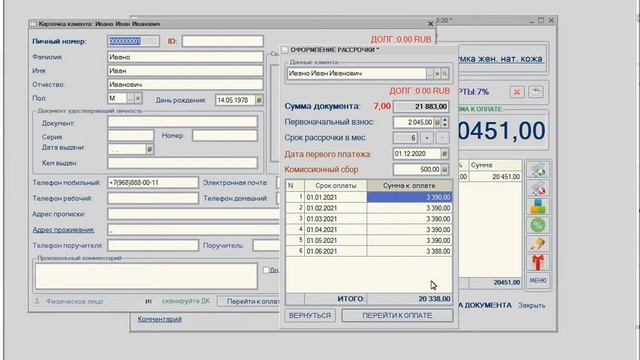Screen dimensions: 640x360
Task: Open calendar picker for День рождения
Action: click(259, 100)
